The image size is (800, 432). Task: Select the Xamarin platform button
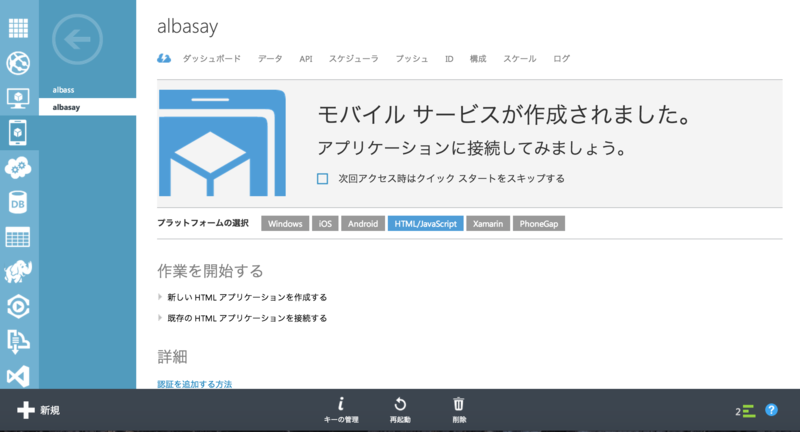(488, 223)
